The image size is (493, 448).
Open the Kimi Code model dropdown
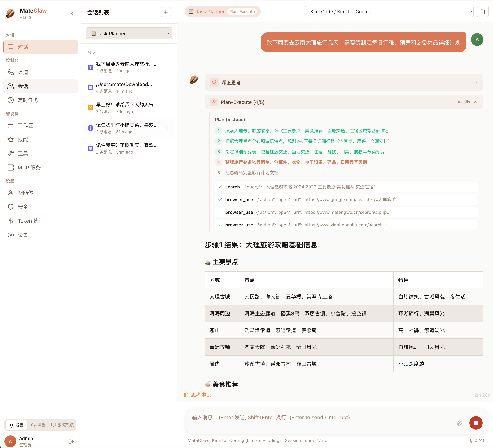click(x=389, y=12)
